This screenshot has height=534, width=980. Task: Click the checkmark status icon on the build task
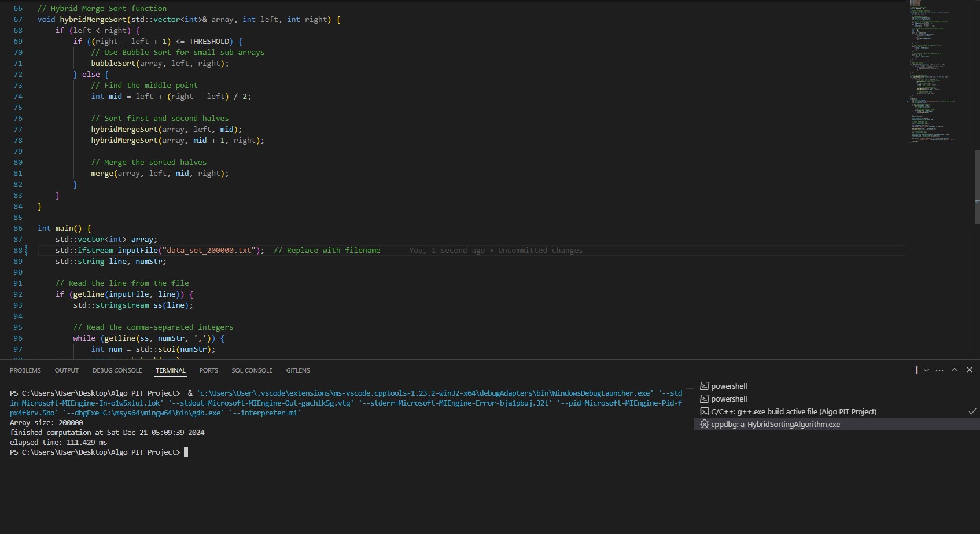coord(972,412)
